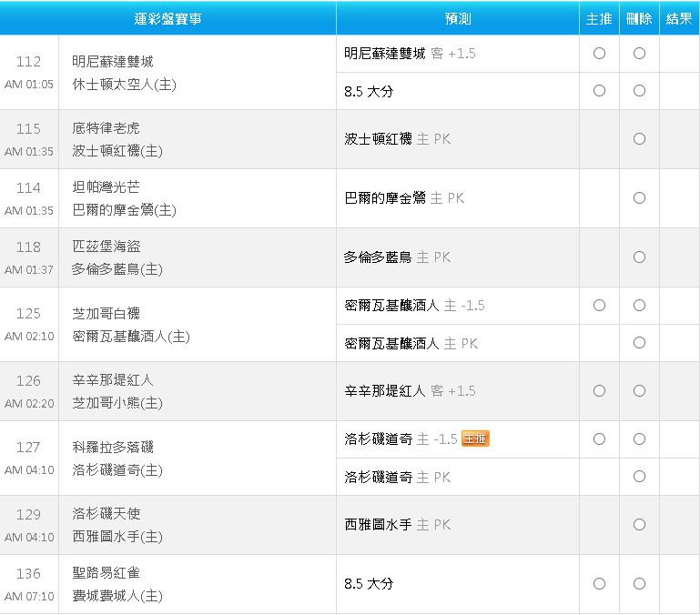Click team name 芝加哥小熊(主)
The width and height of the screenshot is (700, 615).
117,403
